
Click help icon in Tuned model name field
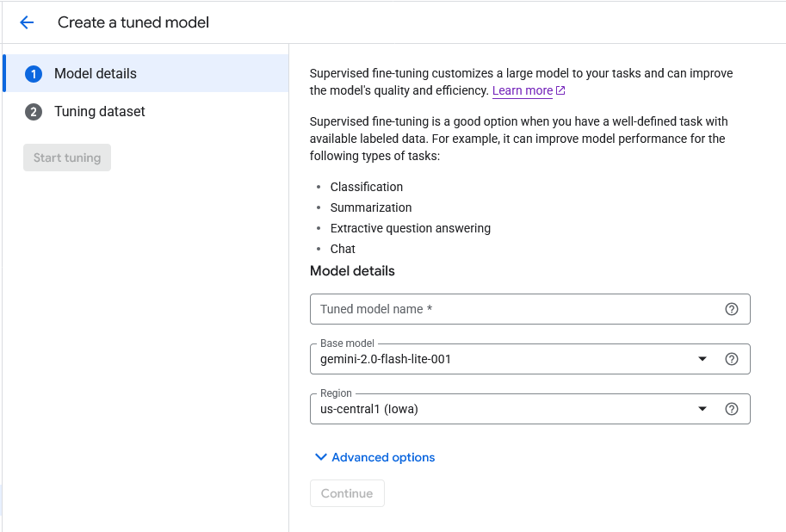point(732,309)
